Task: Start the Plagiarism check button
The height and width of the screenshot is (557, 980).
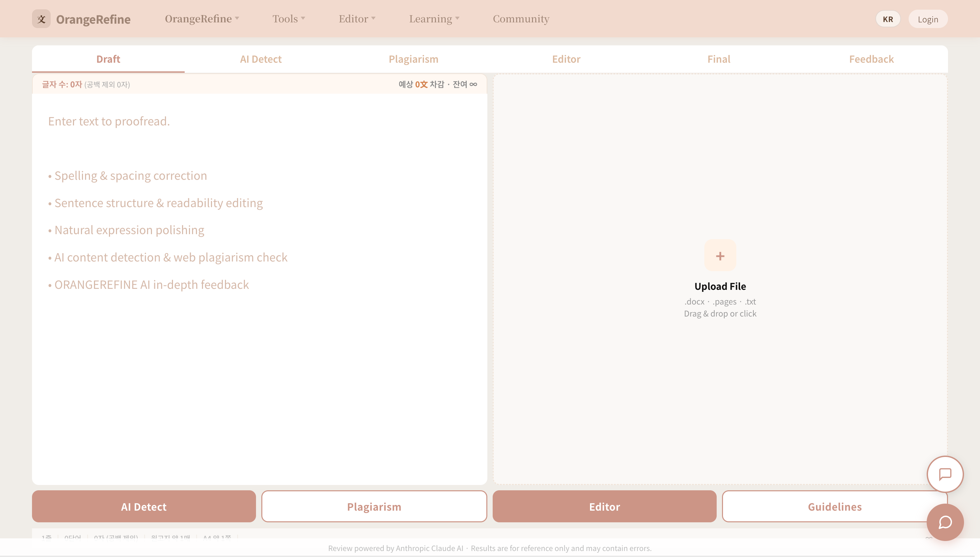Action: [x=374, y=506]
